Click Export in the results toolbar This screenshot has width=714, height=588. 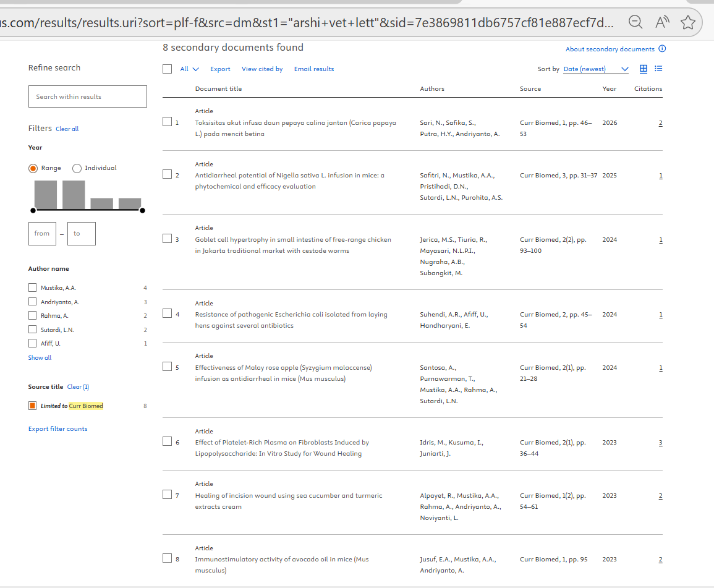pyautogui.click(x=219, y=69)
